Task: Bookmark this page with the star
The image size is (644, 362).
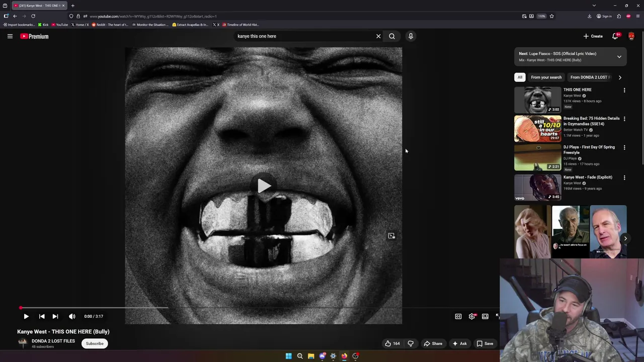Action: click(x=551, y=16)
